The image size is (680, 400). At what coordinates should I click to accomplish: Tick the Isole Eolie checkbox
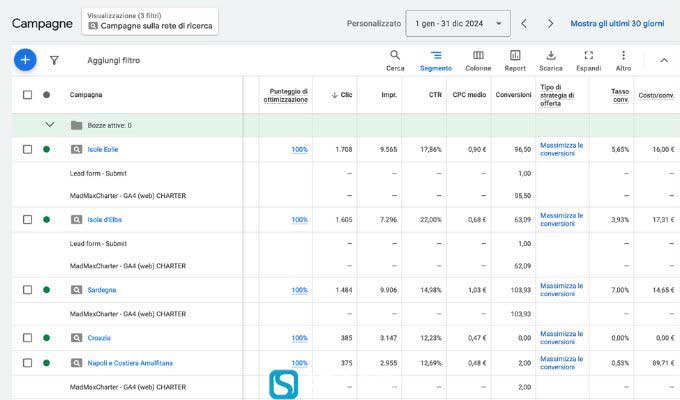coord(27,149)
